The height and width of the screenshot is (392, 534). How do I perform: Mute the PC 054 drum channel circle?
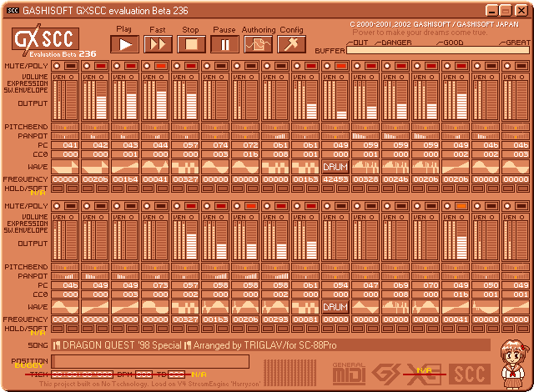(x=327, y=206)
